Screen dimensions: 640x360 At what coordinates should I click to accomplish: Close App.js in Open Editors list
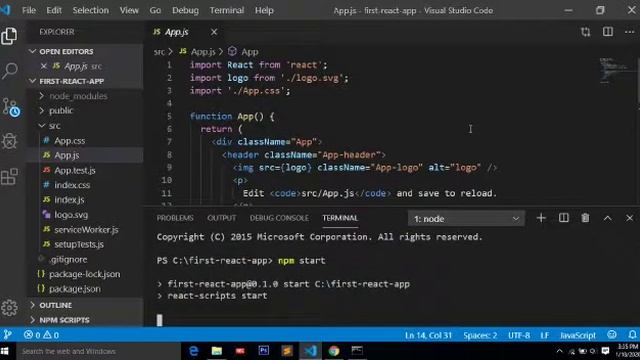click(x=44, y=66)
